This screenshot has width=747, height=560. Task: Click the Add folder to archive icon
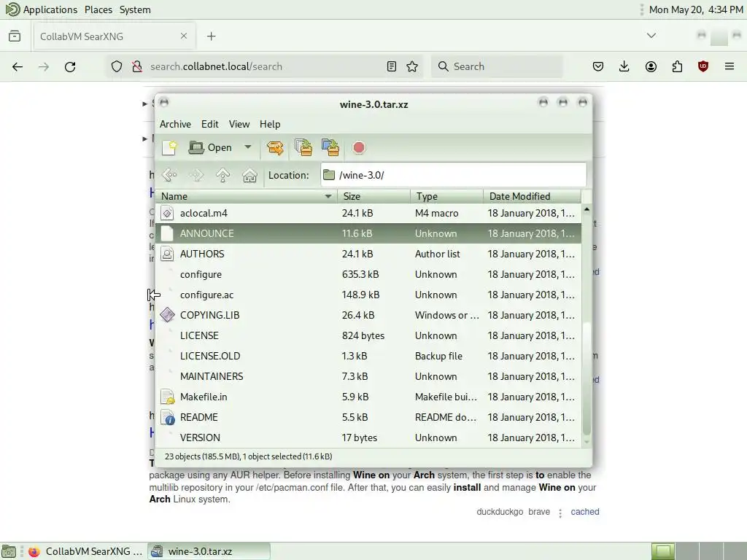pos(330,147)
